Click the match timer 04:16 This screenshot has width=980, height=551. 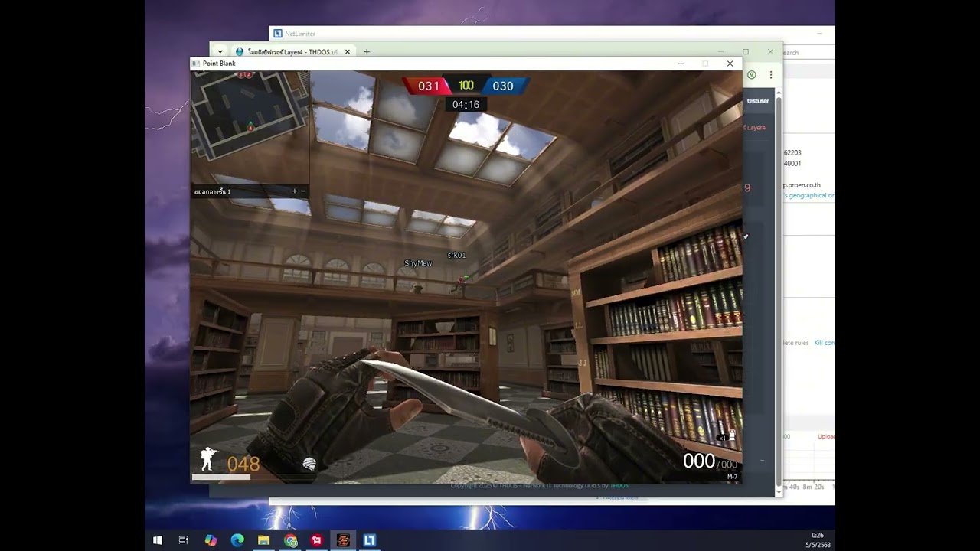465,105
